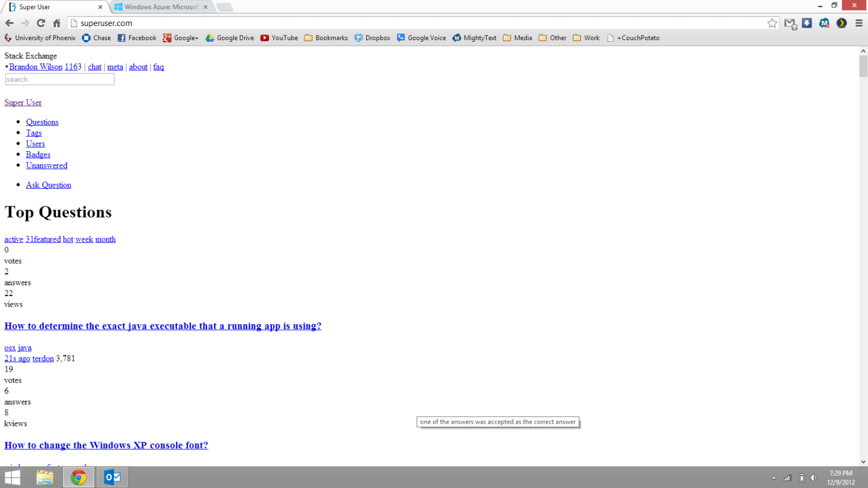Open the MightyText extension icon in toolbar
This screenshot has width=868, height=488.
824,23
